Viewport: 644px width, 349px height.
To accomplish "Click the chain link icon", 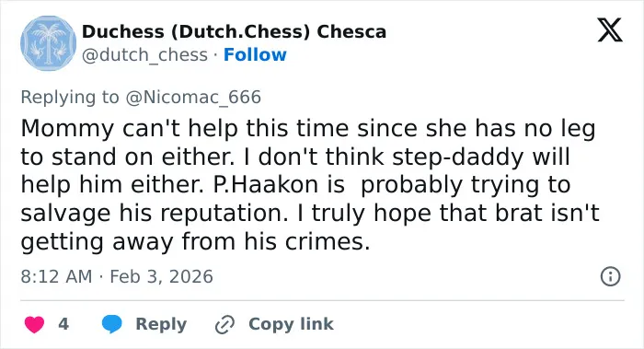I will pos(225,324).
